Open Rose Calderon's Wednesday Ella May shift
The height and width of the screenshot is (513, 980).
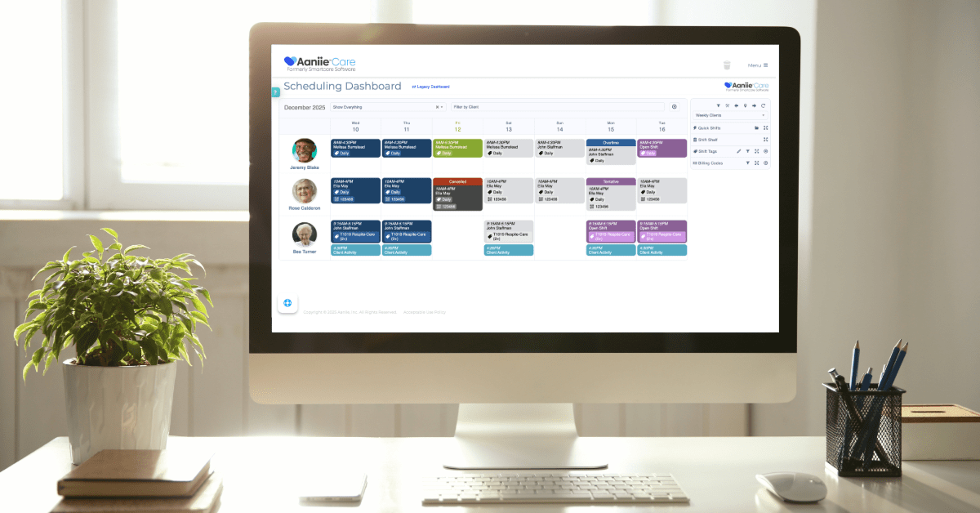coord(355,190)
